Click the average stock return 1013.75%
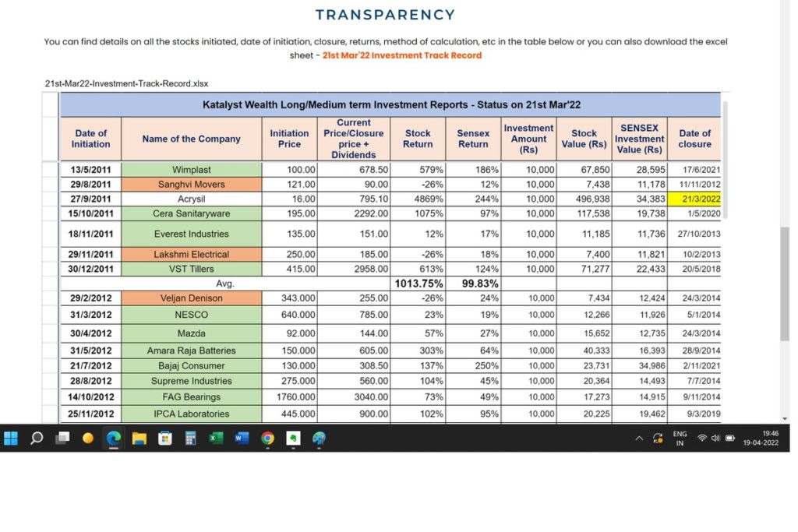This screenshot has width=798, height=532. click(x=418, y=284)
